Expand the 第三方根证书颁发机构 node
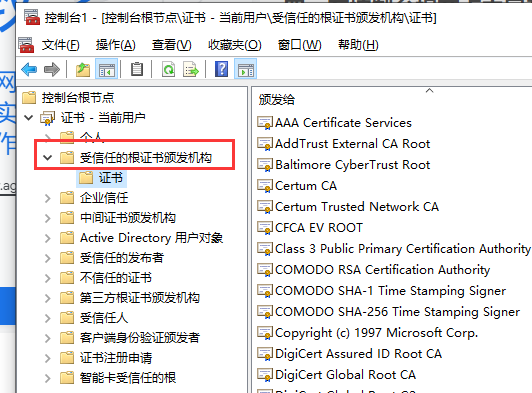The width and height of the screenshot is (532, 393). pos(48,298)
